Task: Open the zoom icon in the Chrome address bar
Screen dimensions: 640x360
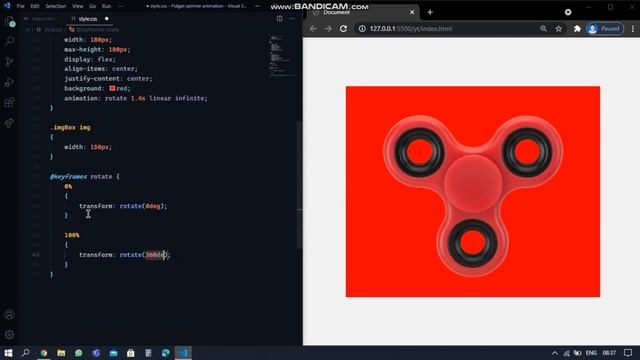Action: coord(543,29)
